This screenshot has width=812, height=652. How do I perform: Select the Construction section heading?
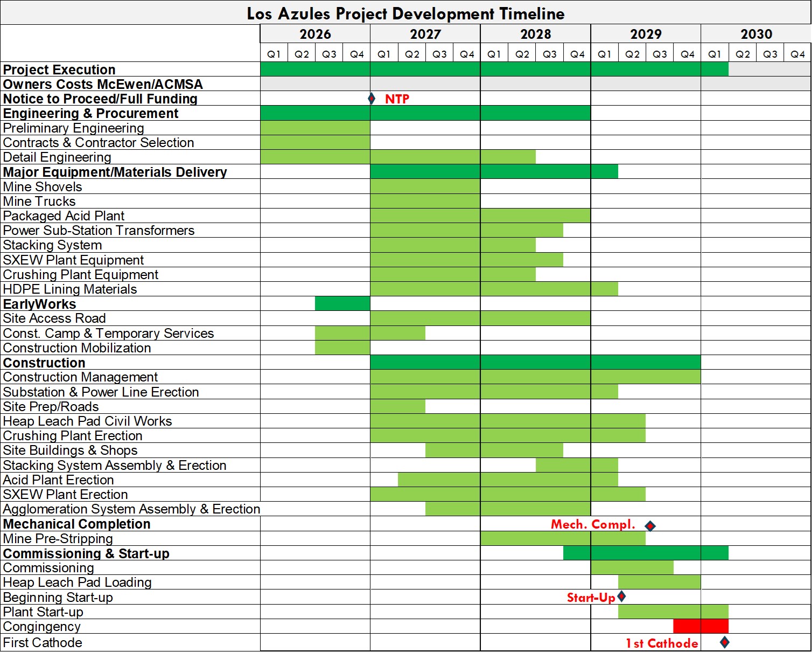(44, 363)
